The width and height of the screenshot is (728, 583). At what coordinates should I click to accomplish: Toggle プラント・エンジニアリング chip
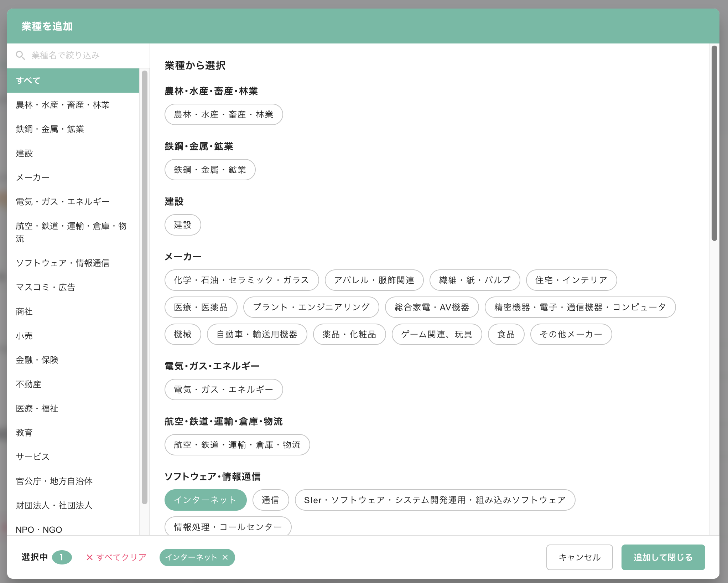(x=311, y=307)
